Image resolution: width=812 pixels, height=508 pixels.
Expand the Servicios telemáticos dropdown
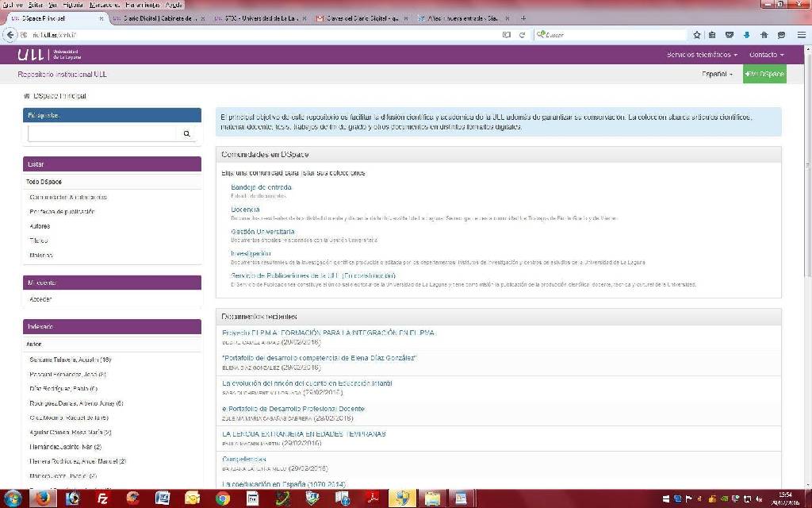(x=702, y=55)
